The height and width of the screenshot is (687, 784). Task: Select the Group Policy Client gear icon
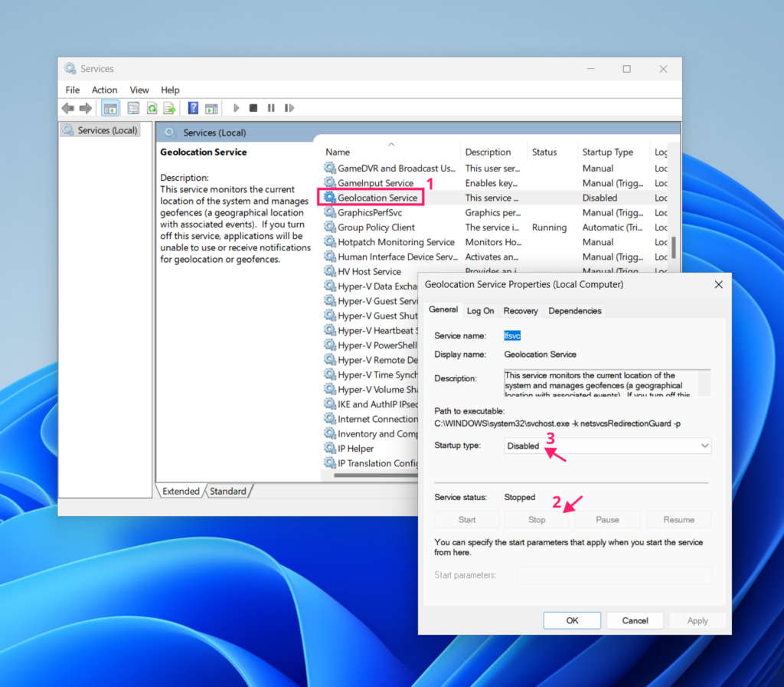(x=329, y=227)
